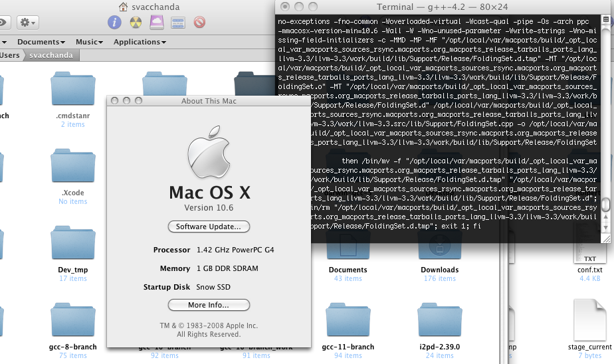Click '1 GB DDR SDRAM' memory value
The width and height of the screenshot is (614, 364).
pos(227,268)
